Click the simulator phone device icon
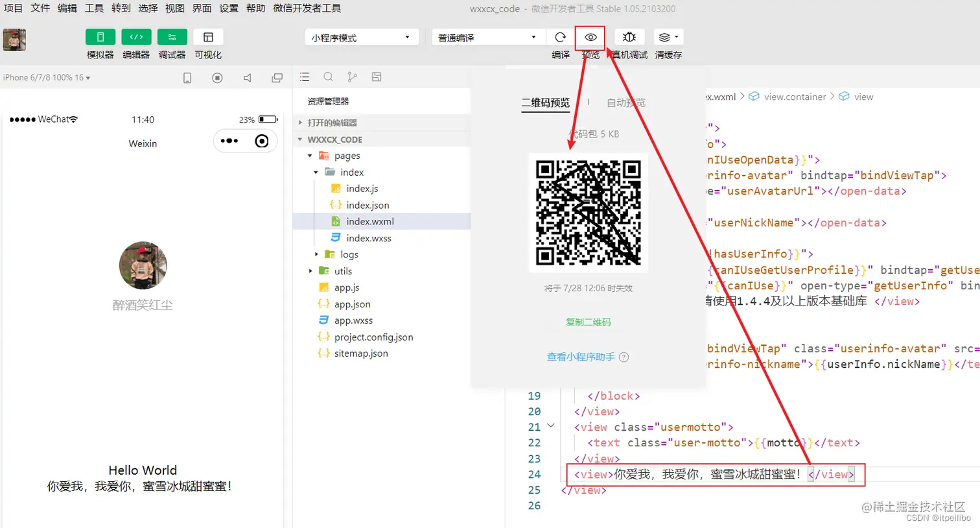The width and height of the screenshot is (980, 528). (x=187, y=78)
